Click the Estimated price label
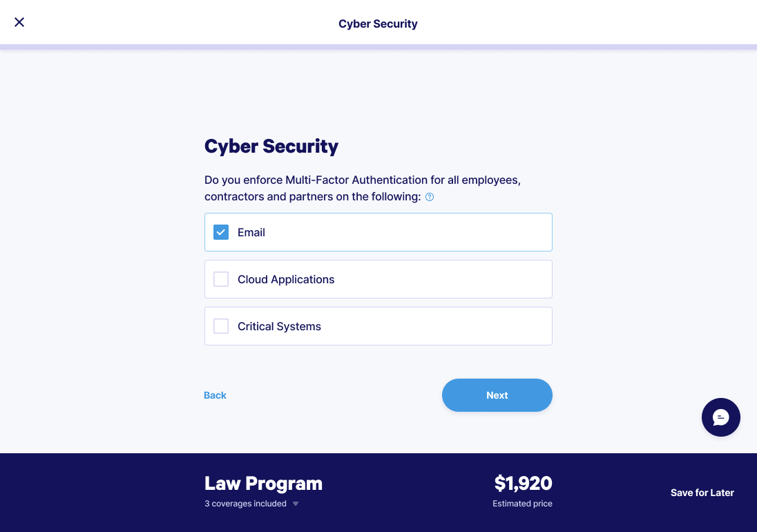 [522, 504]
